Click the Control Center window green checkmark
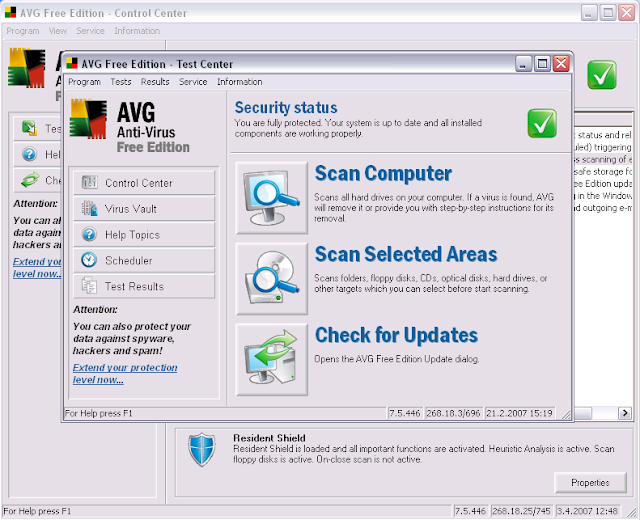This screenshot has height=520, width=640. 602,75
